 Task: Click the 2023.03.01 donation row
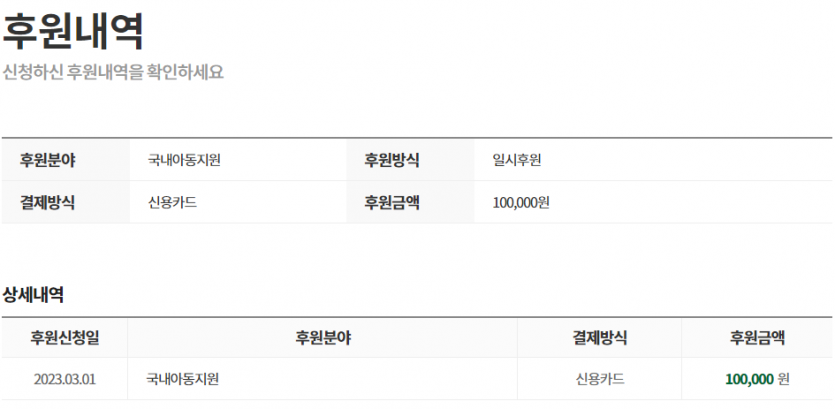417,379
